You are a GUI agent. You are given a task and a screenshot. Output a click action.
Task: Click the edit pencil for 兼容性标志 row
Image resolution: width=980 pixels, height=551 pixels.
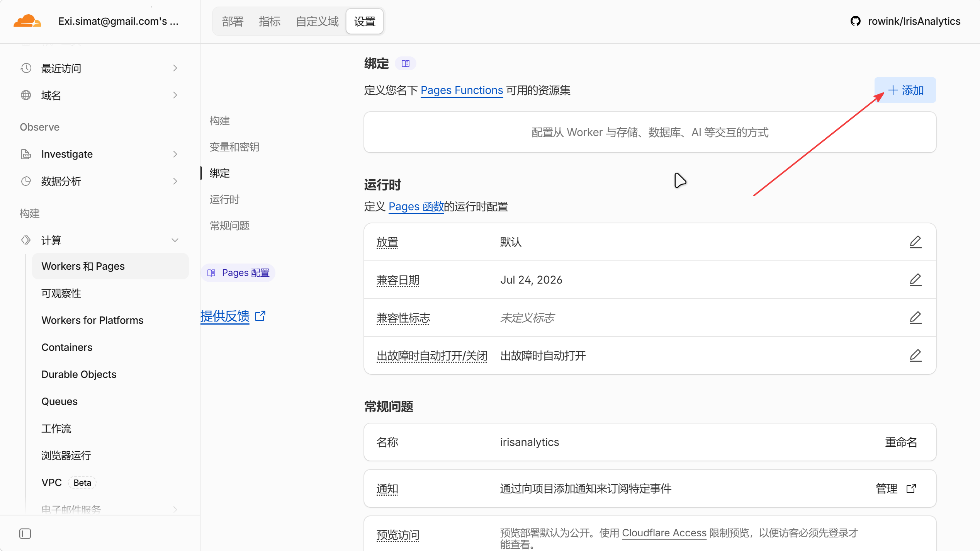click(915, 318)
